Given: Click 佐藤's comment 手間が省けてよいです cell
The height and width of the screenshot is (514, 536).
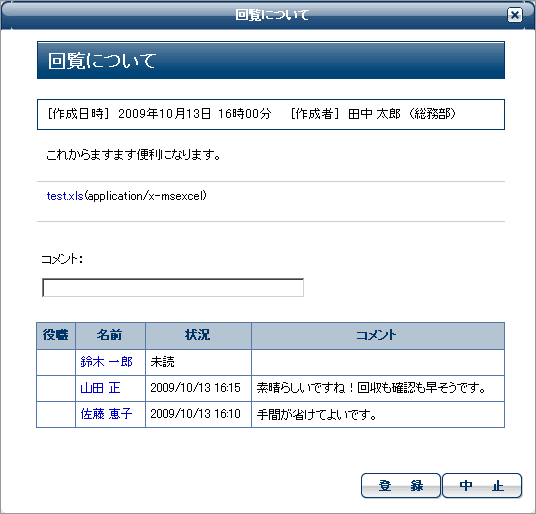Looking at the screenshot, I should pyautogui.click(x=378, y=414).
